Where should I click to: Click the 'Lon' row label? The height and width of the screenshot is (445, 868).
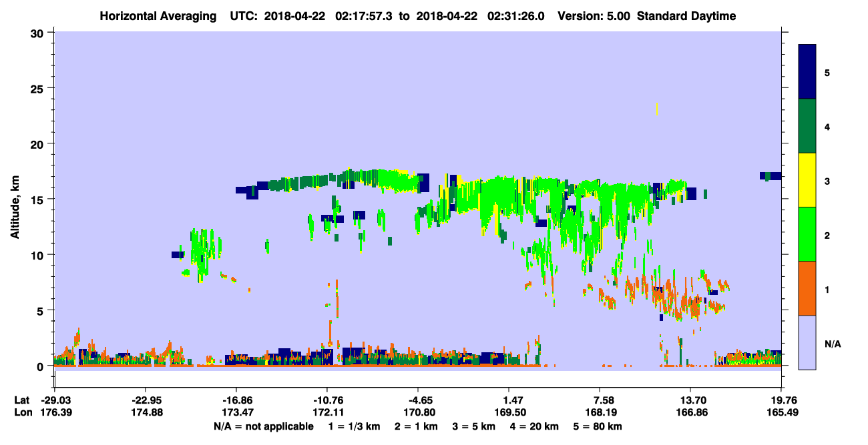coord(22,412)
